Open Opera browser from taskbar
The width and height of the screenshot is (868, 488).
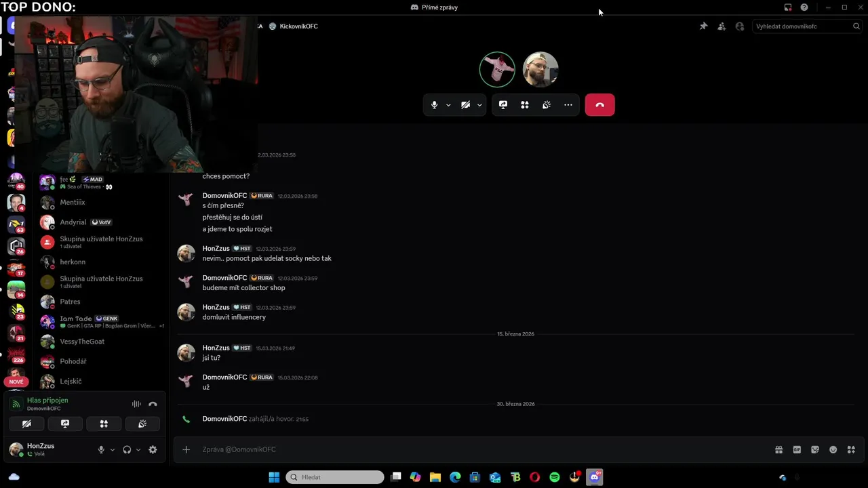tap(535, 477)
